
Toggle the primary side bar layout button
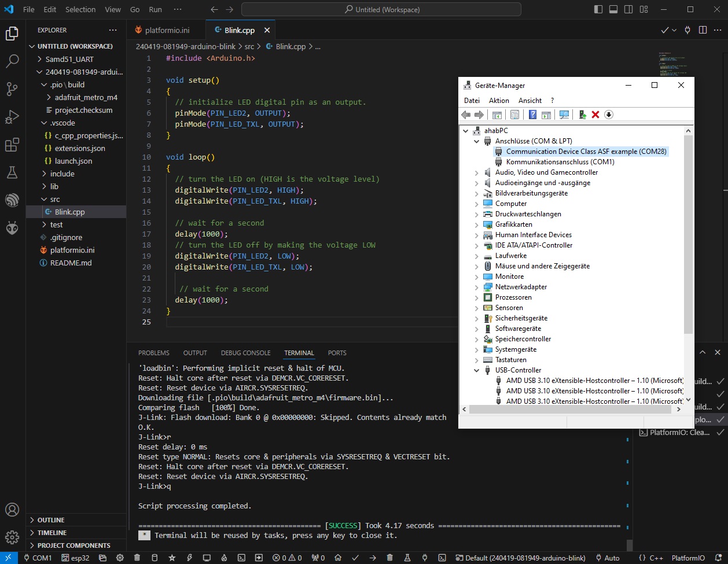click(598, 9)
